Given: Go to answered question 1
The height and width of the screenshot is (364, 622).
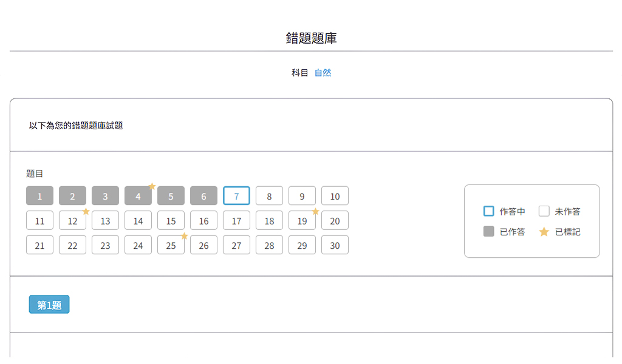Looking at the screenshot, I should (x=40, y=196).
